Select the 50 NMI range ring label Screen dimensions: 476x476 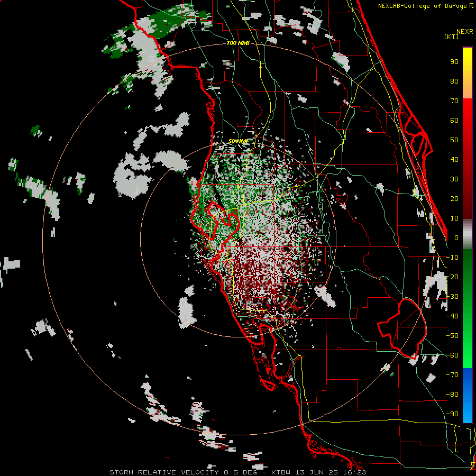pos(238,141)
